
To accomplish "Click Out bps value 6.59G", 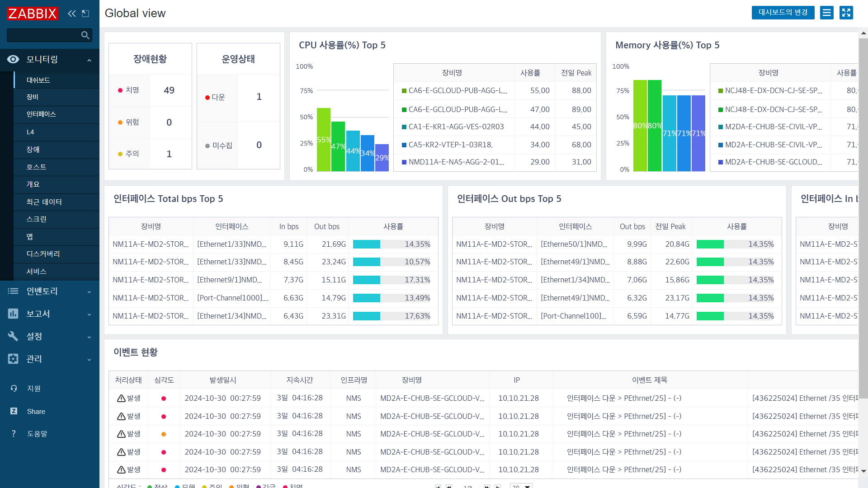I will pyautogui.click(x=637, y=316).
